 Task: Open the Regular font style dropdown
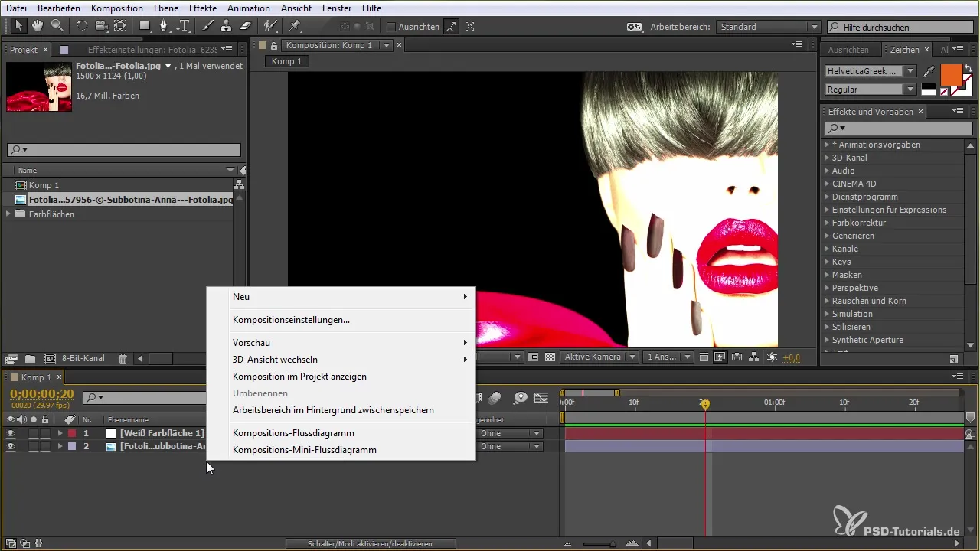click(871, 90)
